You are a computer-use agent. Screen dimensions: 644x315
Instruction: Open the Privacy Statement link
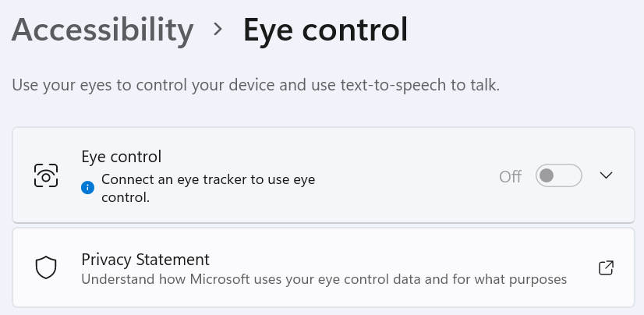pyautogui.click(x=146, y=259)
